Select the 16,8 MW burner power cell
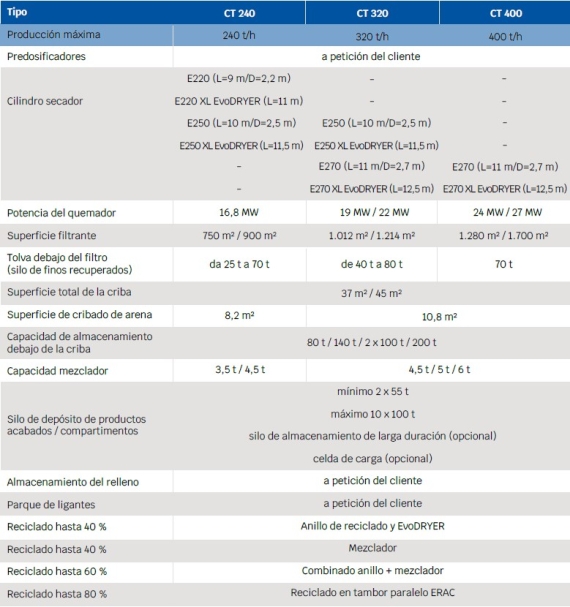This screenshot has width=570, height=607. click(239, 212)
